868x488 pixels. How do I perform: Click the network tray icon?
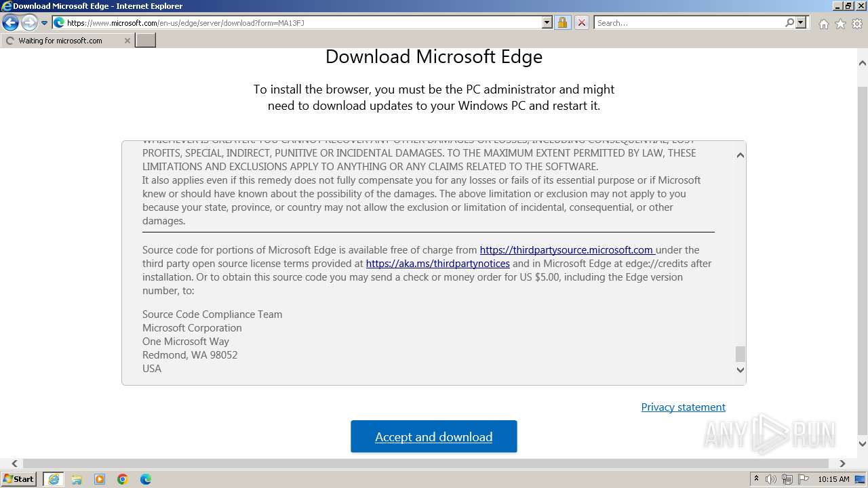787,479
